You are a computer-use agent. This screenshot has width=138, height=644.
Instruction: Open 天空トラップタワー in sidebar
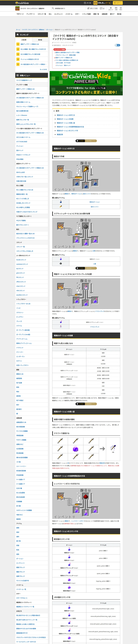pyautogui.click(x=23, y=365)
